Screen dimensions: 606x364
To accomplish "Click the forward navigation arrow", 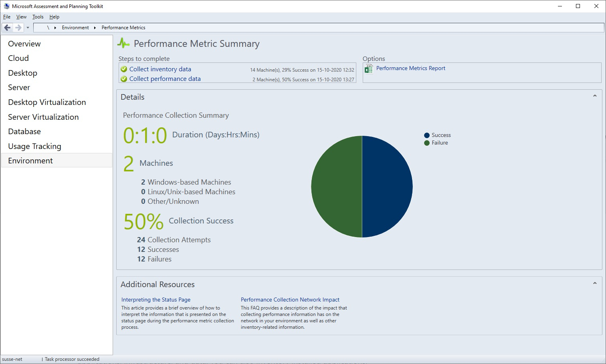I will point(18,27).
